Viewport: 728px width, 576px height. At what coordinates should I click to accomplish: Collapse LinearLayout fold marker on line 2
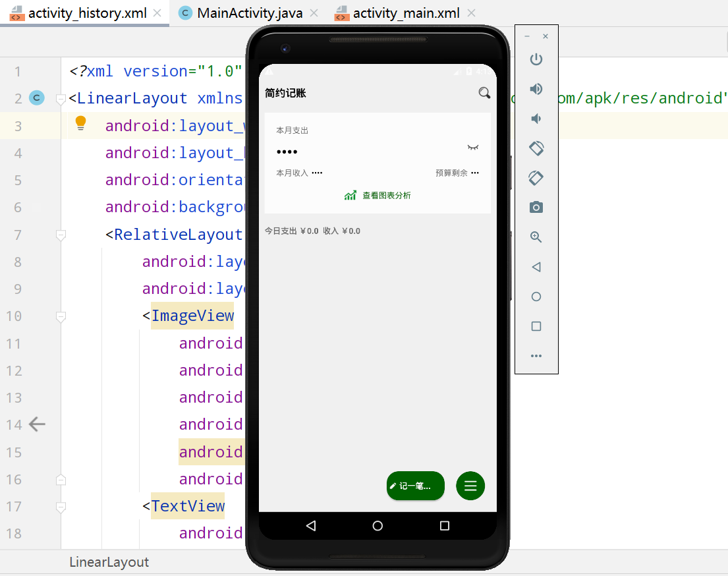click(61, 99)
